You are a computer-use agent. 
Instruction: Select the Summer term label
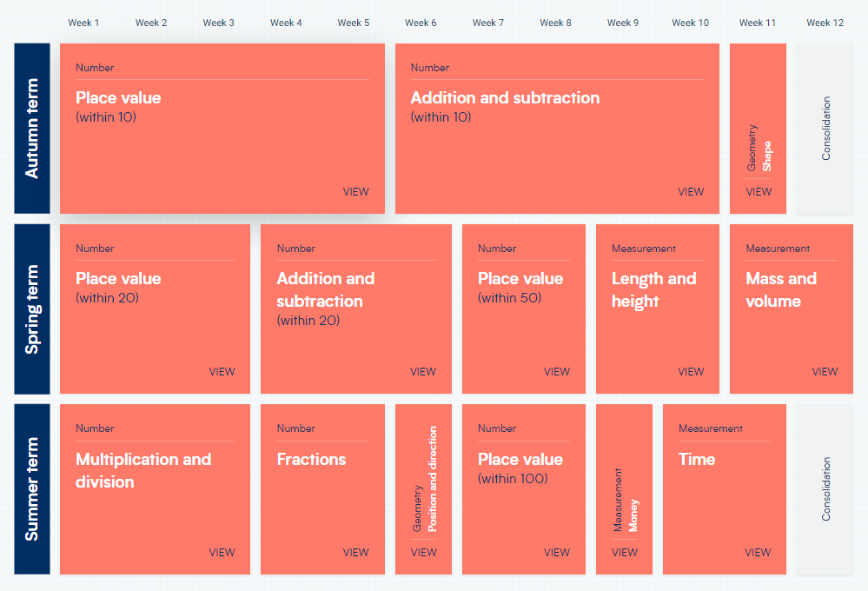(32, 489)
